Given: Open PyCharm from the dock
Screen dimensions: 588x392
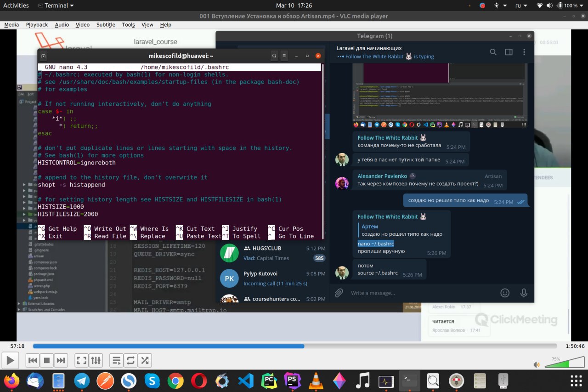Looking at the screenshot, I should (x=269, y=381).
